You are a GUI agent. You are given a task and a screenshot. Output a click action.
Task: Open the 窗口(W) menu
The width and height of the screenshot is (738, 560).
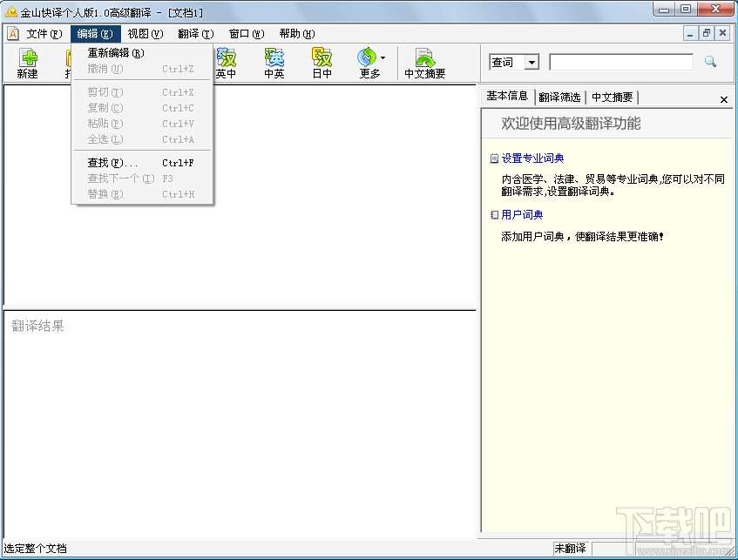pos(247,34)
